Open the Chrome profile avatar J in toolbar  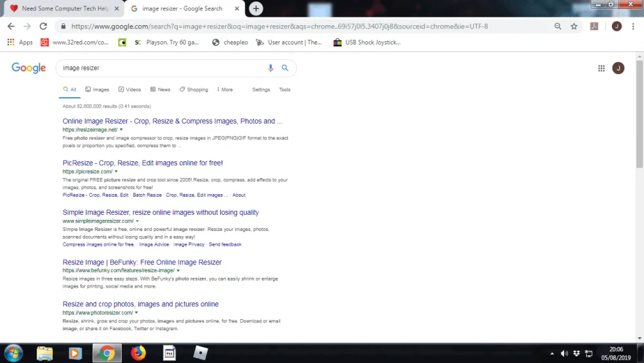tap(616, 26)
